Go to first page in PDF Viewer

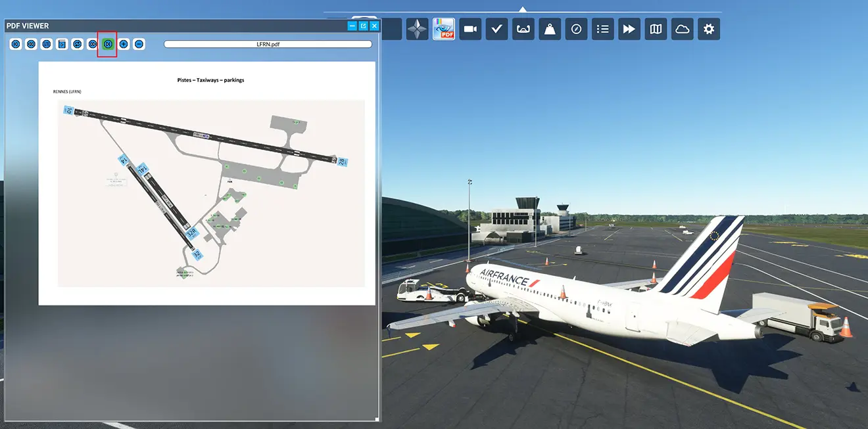(x=15, y=44)
